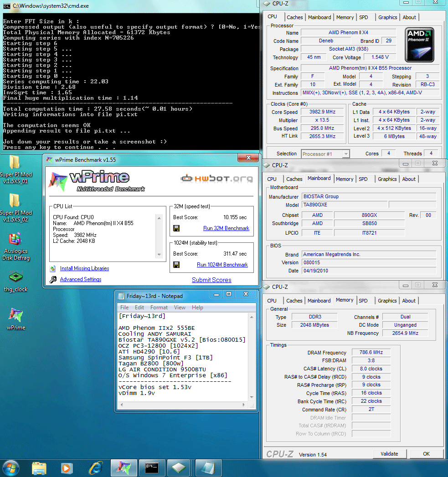
Task: Select Graphics tab in bottom CPU-Z window
Action: point(387,301)
